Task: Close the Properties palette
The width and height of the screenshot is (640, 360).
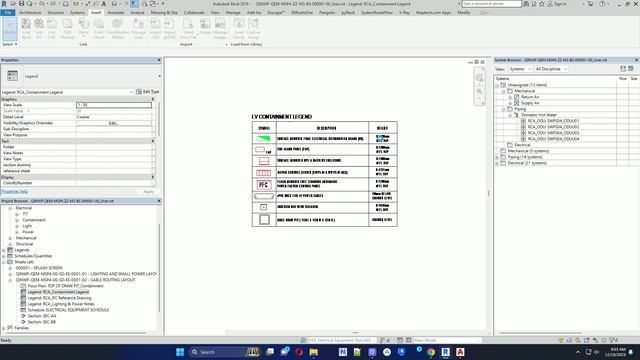Action: (159, 60)
